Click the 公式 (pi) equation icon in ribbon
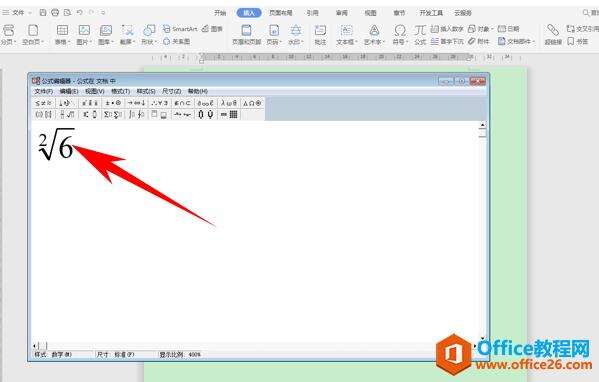The width and height of the screenshot is (599, 382). pos(420,35)
